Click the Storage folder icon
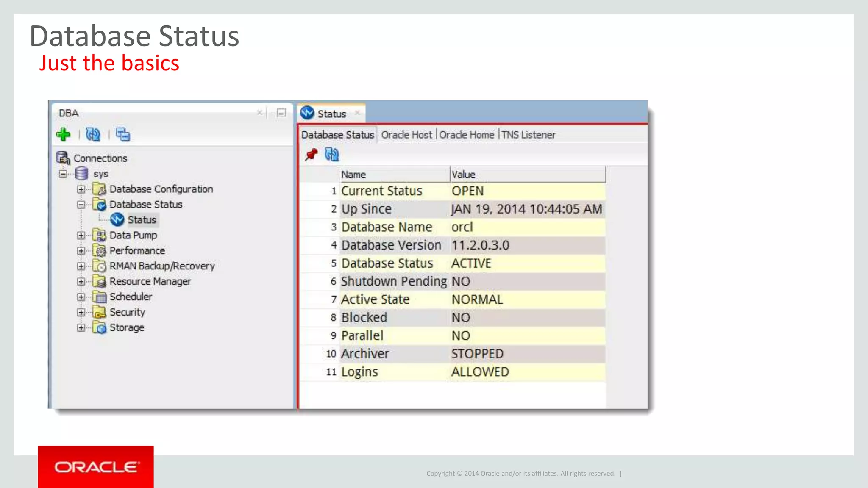Screen dimensions: 868x488 [x=100, y=327]
